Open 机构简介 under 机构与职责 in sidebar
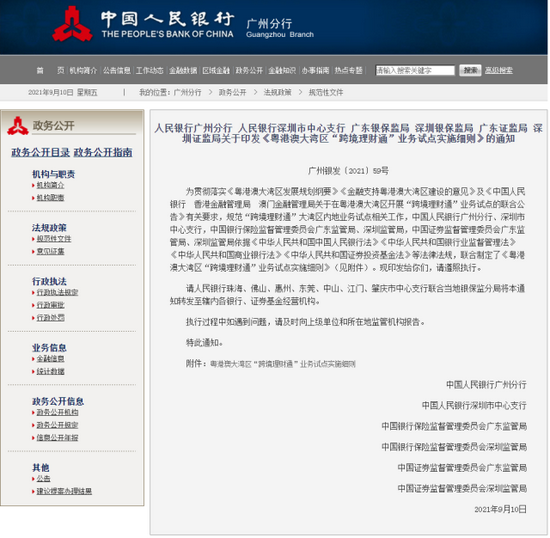The height and width of the screenshot is (538, 550). click(50, 185)
